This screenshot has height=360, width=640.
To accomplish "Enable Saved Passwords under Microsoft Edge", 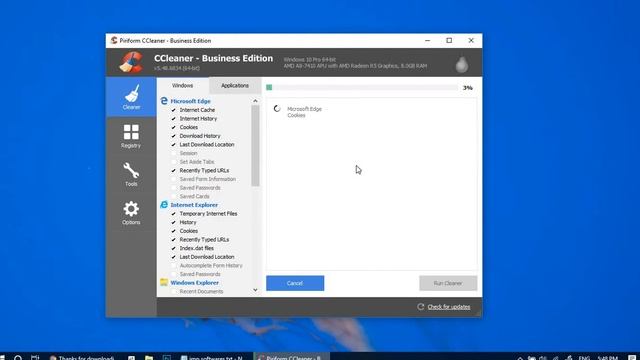I will pyautogui.click(x=173, y=188).
